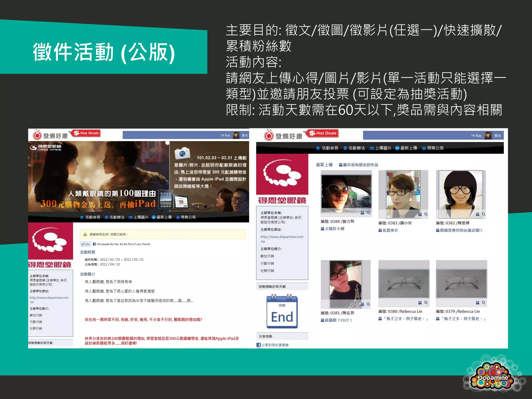The image size is (532, 399).
Task: Click the 最新上傳 heading above gallery
Action: click(x=324, y=165)
